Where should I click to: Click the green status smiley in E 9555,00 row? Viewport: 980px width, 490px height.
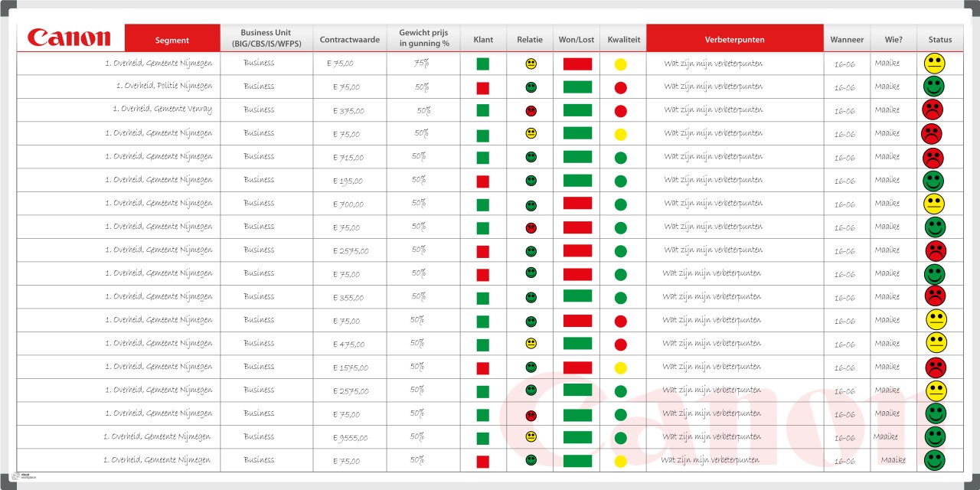[x=935, y=437]
